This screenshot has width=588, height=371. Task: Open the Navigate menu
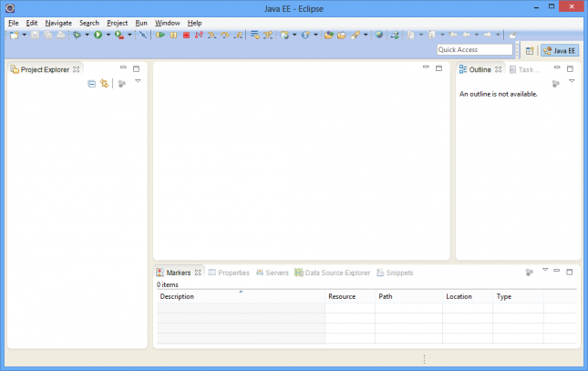[58, 23]
